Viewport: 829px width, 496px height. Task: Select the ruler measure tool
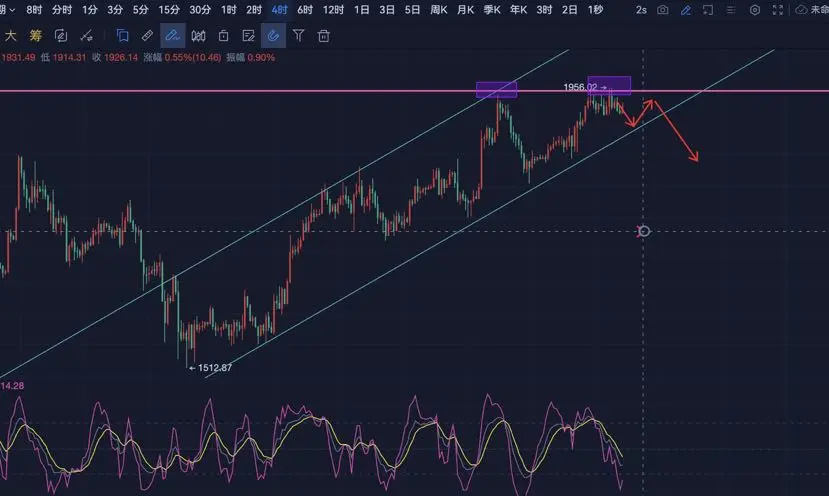click(x=148, y=35)
